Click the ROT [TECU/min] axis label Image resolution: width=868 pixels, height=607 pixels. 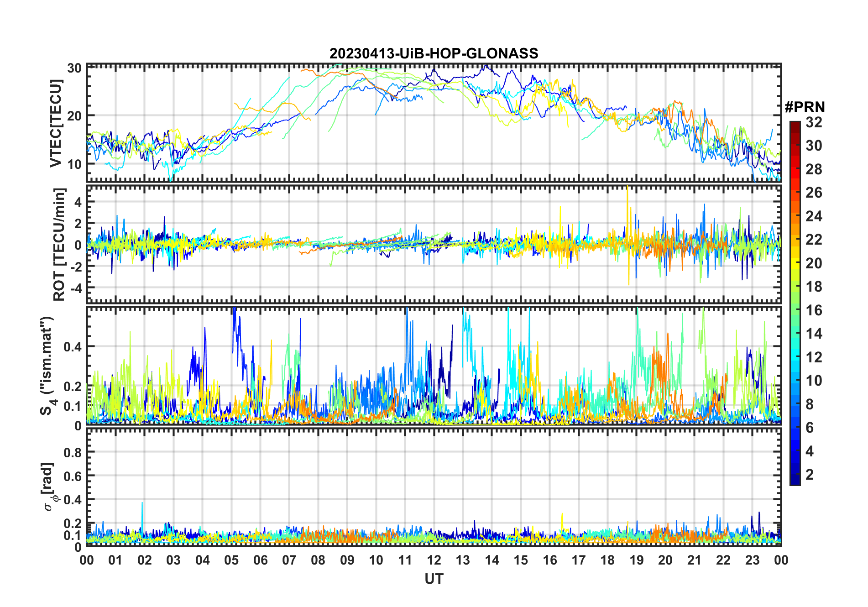tap(59, 244)
